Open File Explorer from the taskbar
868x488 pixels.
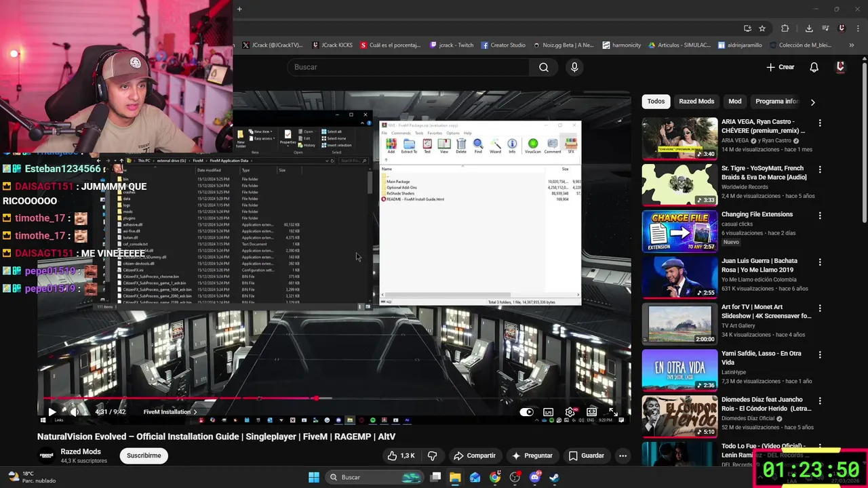click(455, 477)
